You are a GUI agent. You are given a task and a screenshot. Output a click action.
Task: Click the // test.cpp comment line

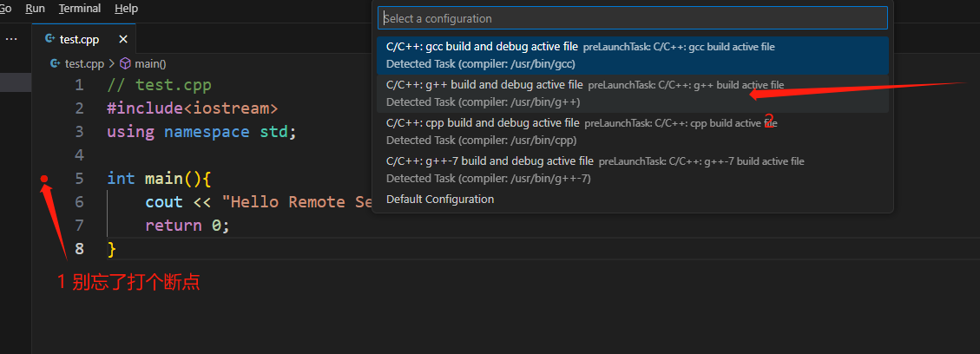coord(159,85)
